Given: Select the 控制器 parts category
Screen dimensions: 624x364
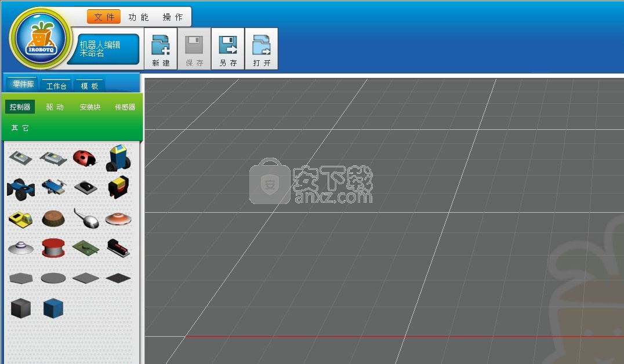Looking at the screenshot, I should pos(20,107).
